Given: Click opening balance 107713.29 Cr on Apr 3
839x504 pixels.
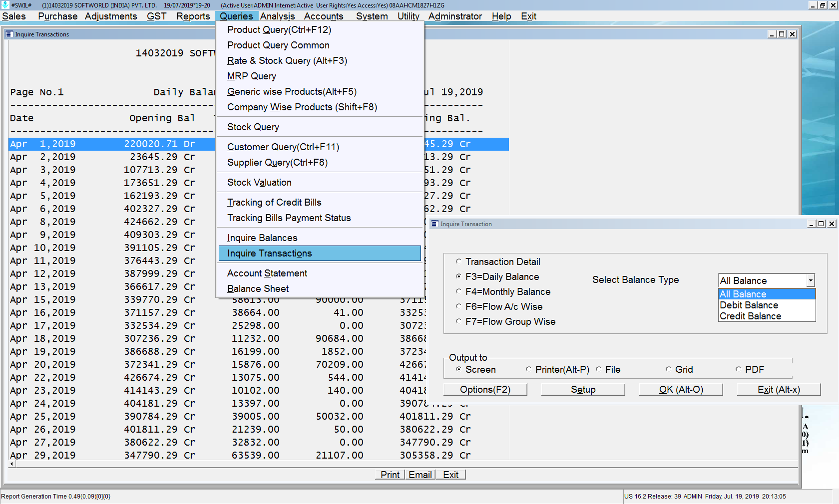Looking at the screenshot, I should pyautogui.click(x=159, y=170).
